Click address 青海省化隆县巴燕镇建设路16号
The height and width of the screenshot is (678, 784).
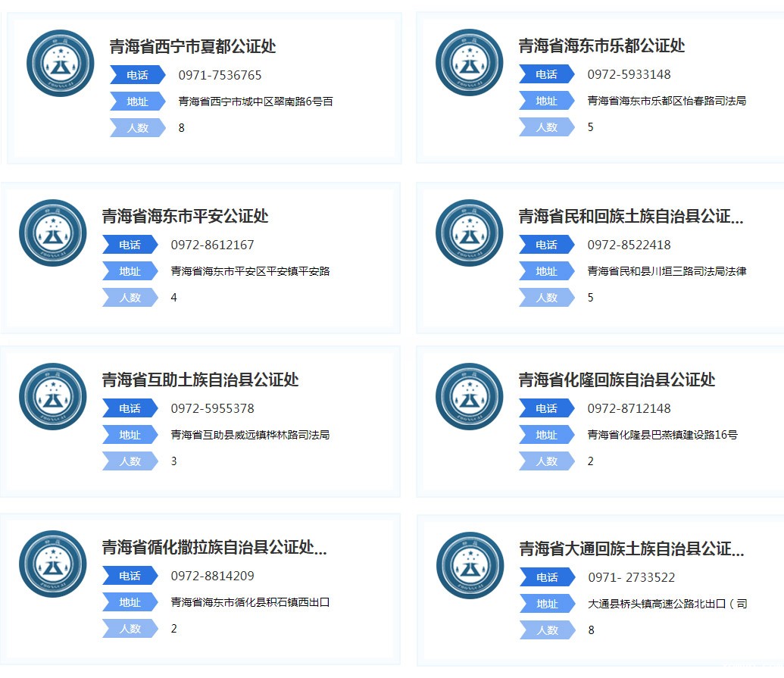coord(662,435)
